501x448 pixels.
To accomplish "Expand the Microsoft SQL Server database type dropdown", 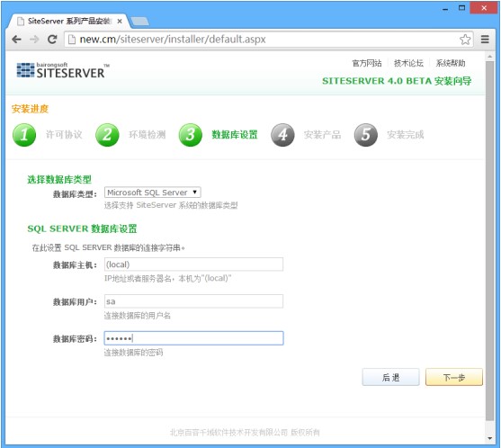I will tap(153, 193).
